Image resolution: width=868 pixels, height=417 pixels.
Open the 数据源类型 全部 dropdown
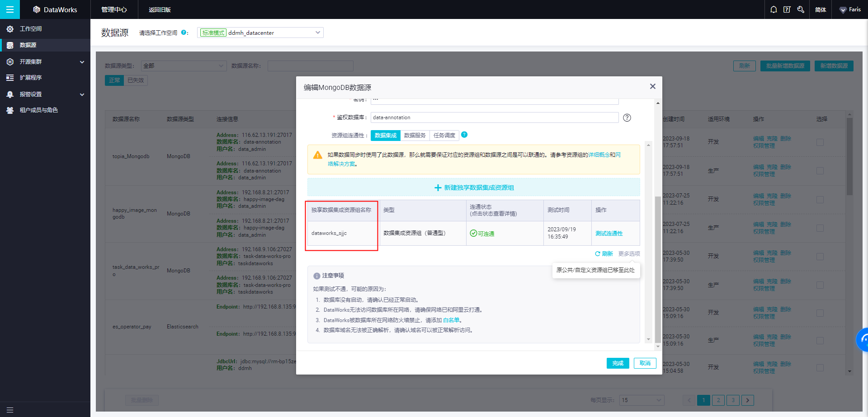click(184, 66)
